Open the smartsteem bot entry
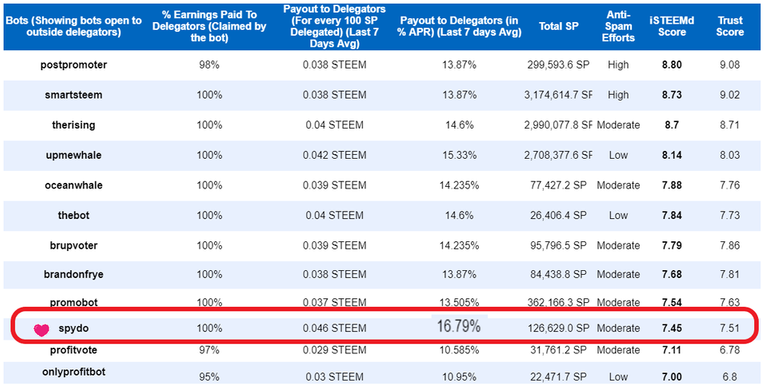The width and height of the screenshot is (768, 390). pyautogui.click(x=73, y=95)
